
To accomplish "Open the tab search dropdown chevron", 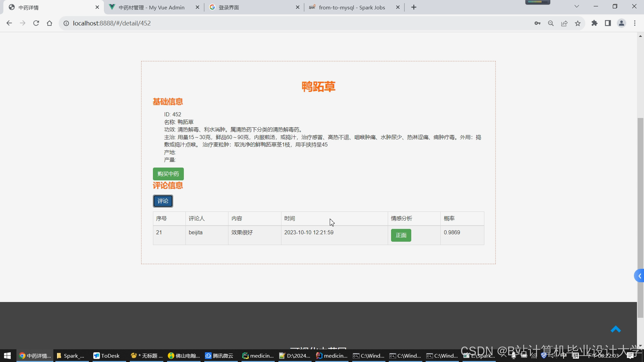I will (x=577, y=7).
